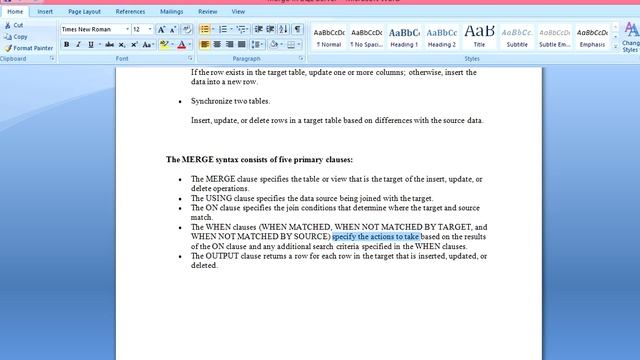
Task: Apply the No Spacing style
Action: pyautogui.click(x=366, y=37)
